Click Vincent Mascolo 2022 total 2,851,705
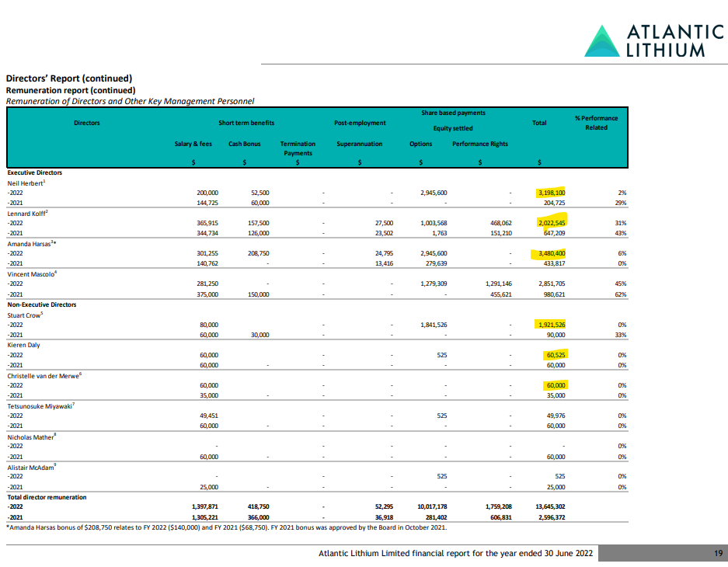Image resolution: width=728 pixels, height=567 pixels. pyautogui.click(x=552, y=283)
